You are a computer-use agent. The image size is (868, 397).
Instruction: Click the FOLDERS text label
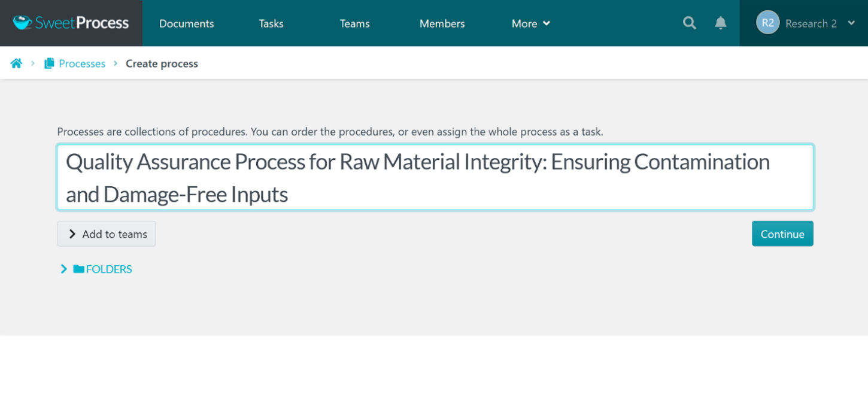pos(109,269)
